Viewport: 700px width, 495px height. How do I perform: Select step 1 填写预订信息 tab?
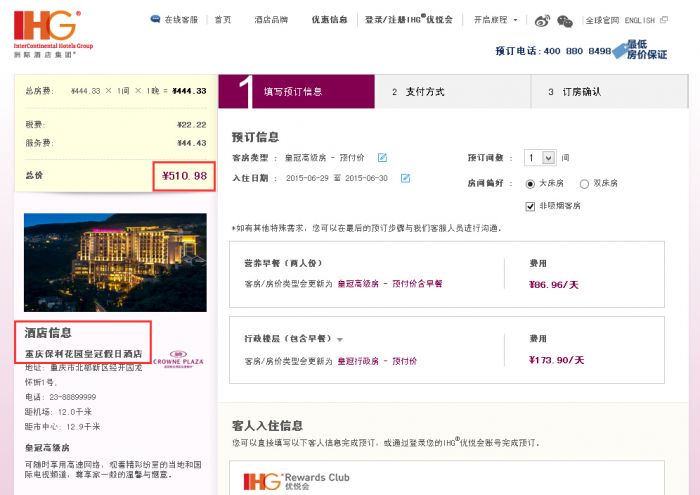pos(296,92)
